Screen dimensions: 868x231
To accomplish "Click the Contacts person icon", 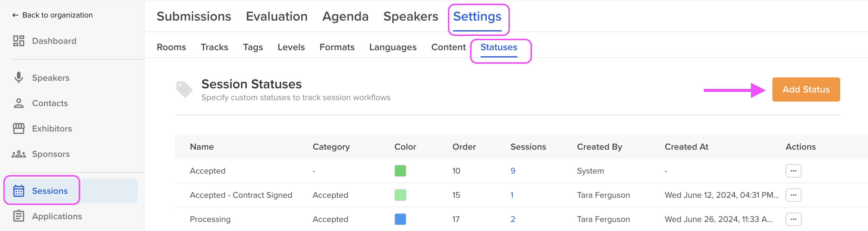I will 18,103.
